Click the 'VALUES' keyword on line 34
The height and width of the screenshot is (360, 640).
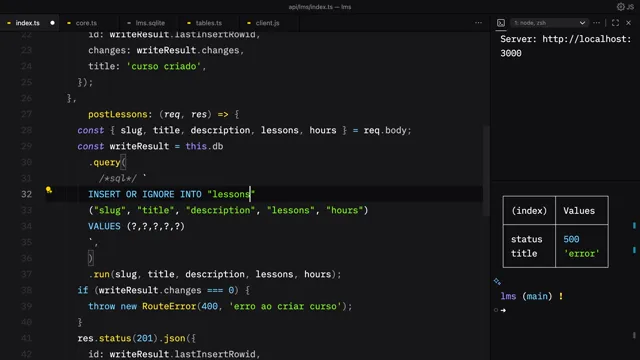coord(104,226)
